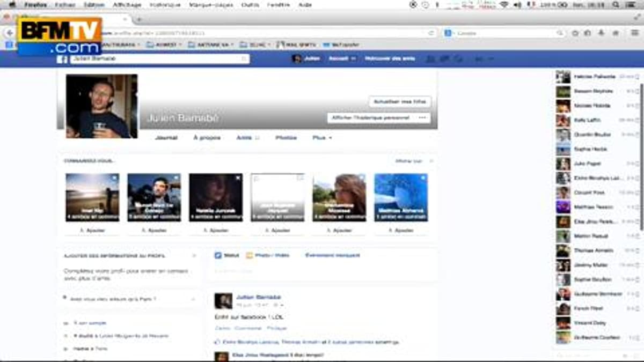Select the Photo / Vidéo icon

tap(250, 256)
